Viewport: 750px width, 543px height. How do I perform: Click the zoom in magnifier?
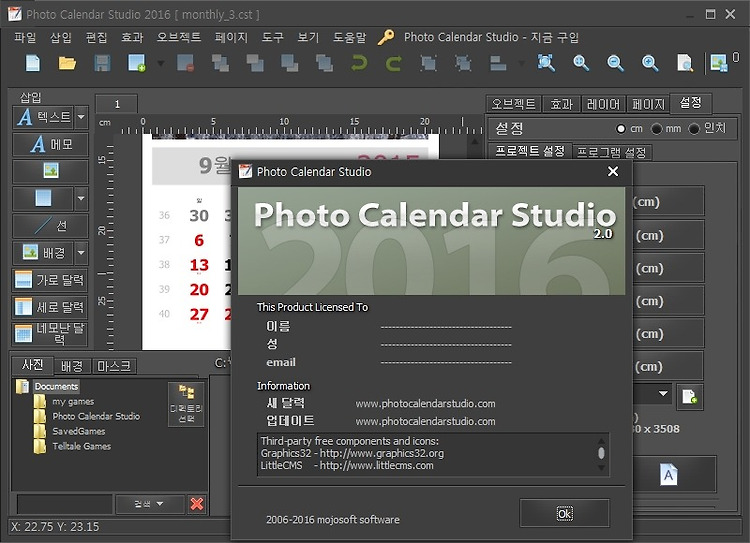[581, 63]
